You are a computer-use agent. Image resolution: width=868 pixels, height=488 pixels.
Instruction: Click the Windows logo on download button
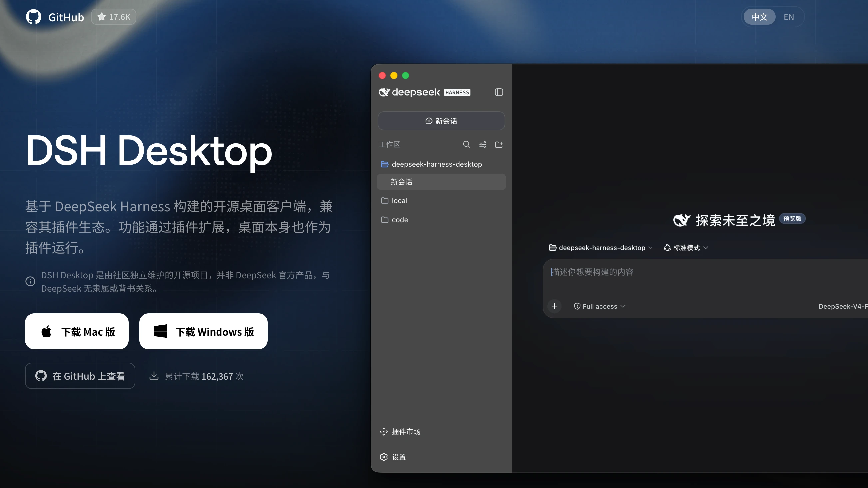(x=161, y=331)
